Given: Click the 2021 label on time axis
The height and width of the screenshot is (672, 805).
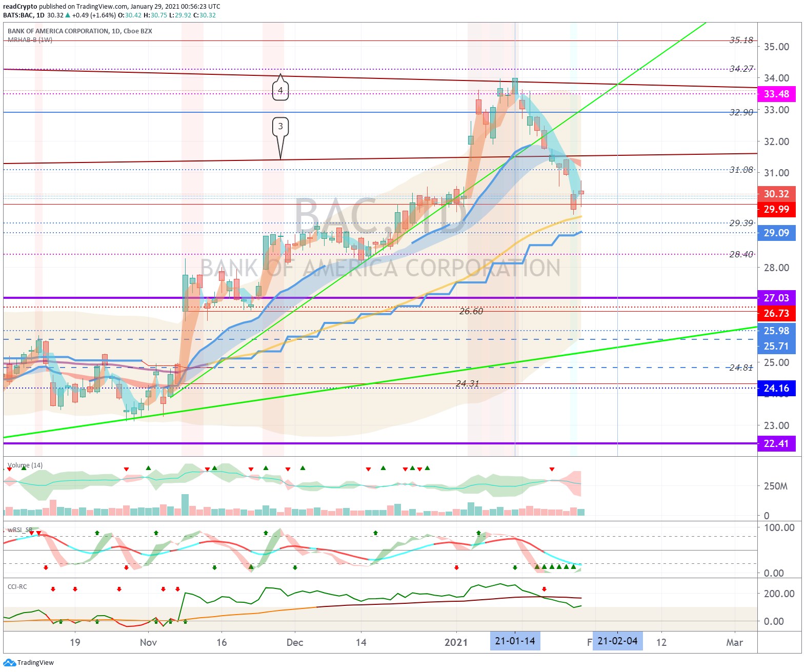Looking at the screenshot, I should tap(456, 642).
